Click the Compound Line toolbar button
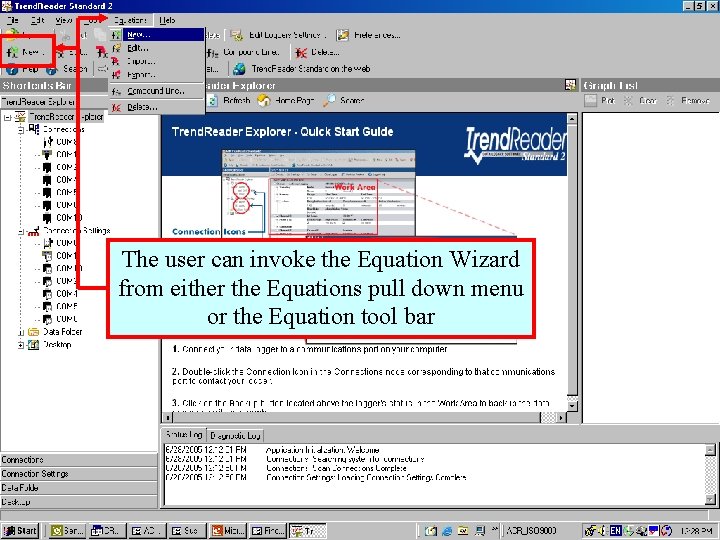 click(242, 52)
